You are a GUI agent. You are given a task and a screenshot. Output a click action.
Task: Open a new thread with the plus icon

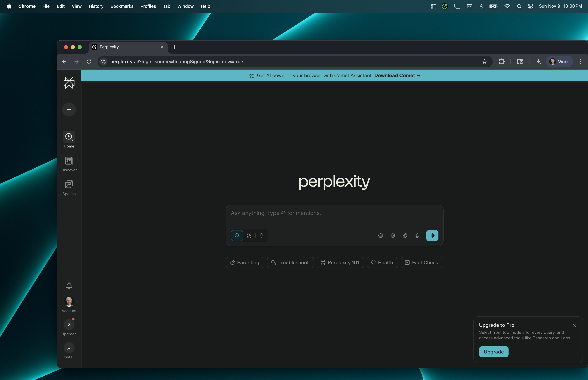tap(69, 109)
